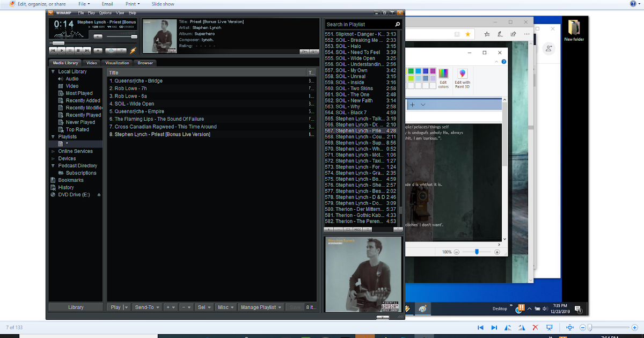Expand the Online Services node
The width and height of the screenshot is (644, 338).
click(x=53, y=151)
